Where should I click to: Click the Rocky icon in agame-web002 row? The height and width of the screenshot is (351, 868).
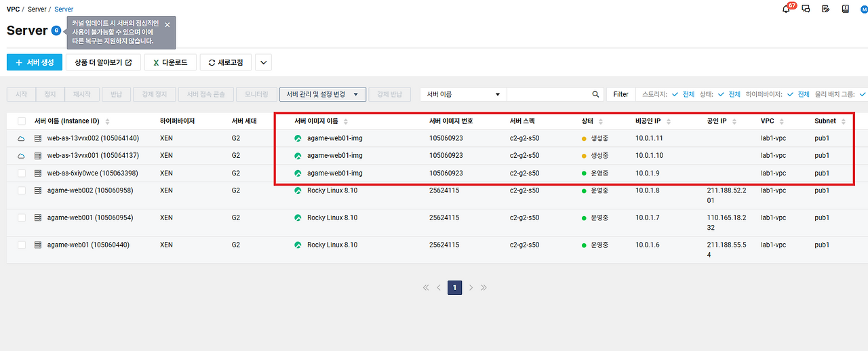pyautogui.click(x=298, y=190)
